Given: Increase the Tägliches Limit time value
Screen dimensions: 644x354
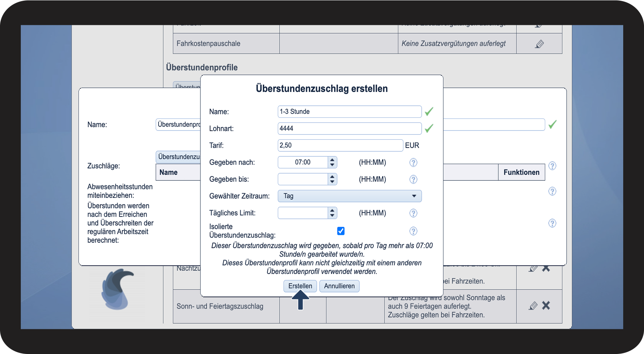Looking at the screenshot, I should click(332, 210).
